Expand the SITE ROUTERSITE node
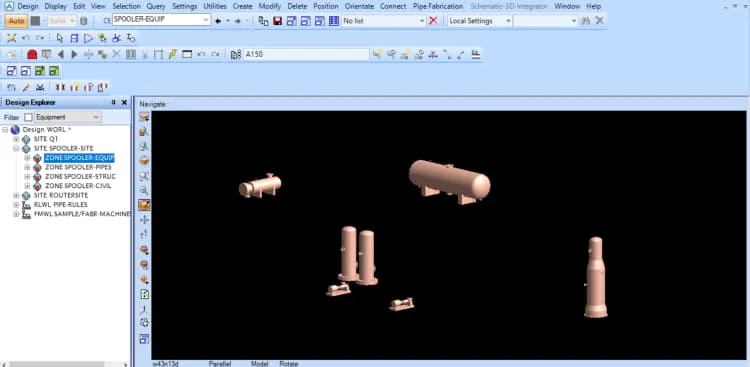 16,195
